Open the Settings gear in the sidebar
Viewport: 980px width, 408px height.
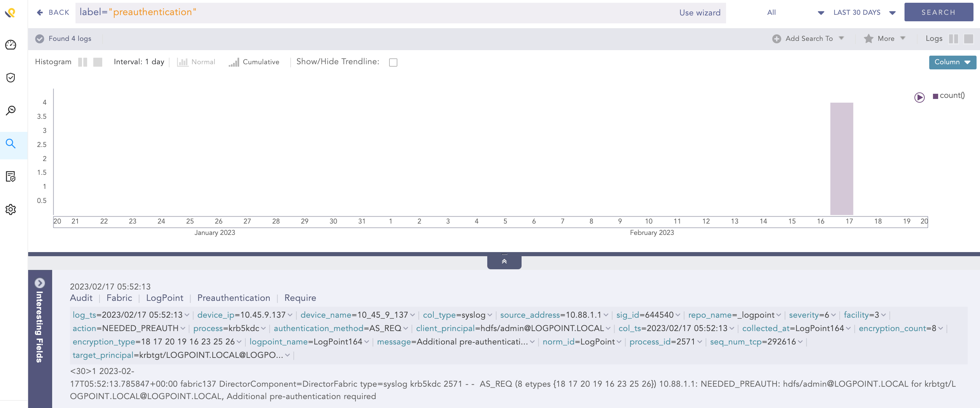click(x=11, y=209)
